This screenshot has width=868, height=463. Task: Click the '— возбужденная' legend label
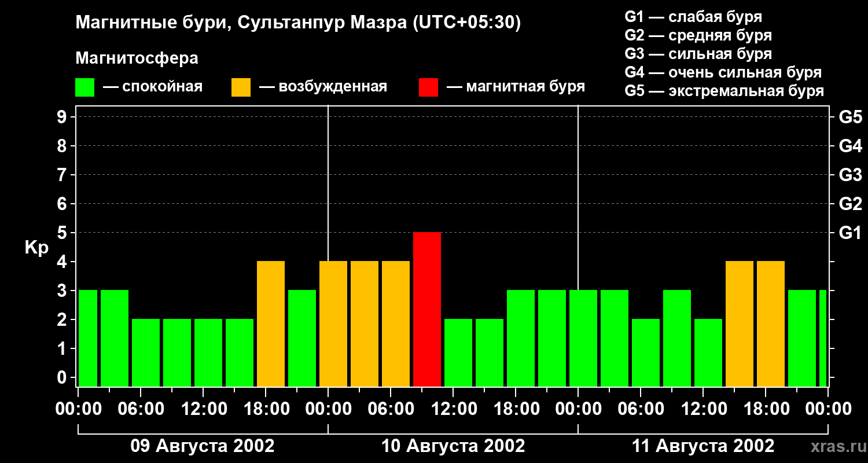(x=323, y=87)
